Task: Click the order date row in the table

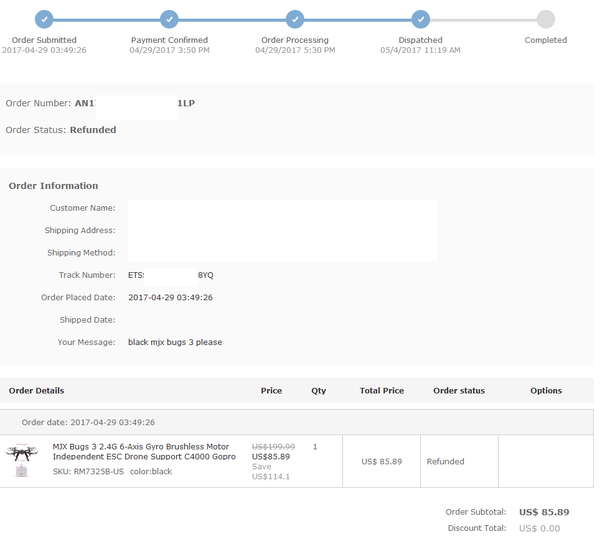Action: (88, 423)
